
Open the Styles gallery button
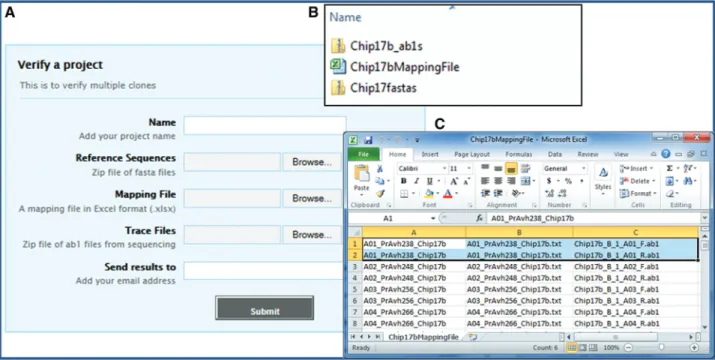pos(603,179)
